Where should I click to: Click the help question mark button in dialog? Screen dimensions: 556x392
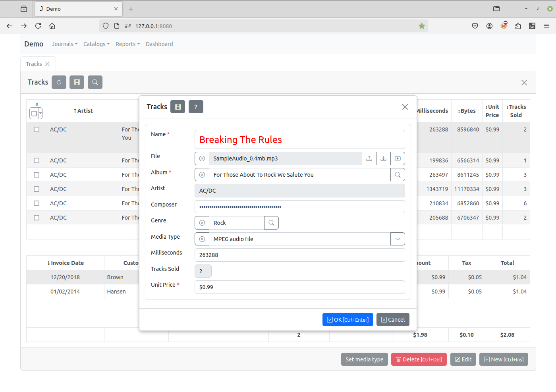coord(196,107)
